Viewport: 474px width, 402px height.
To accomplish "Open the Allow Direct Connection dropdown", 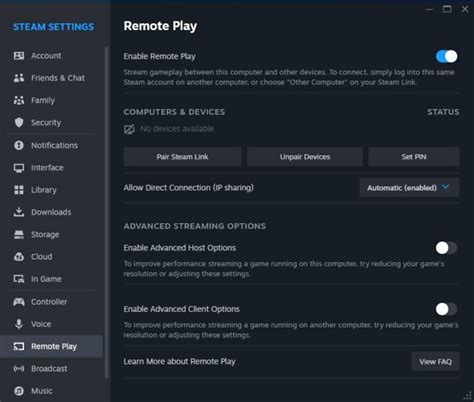I will click(409, 188).
